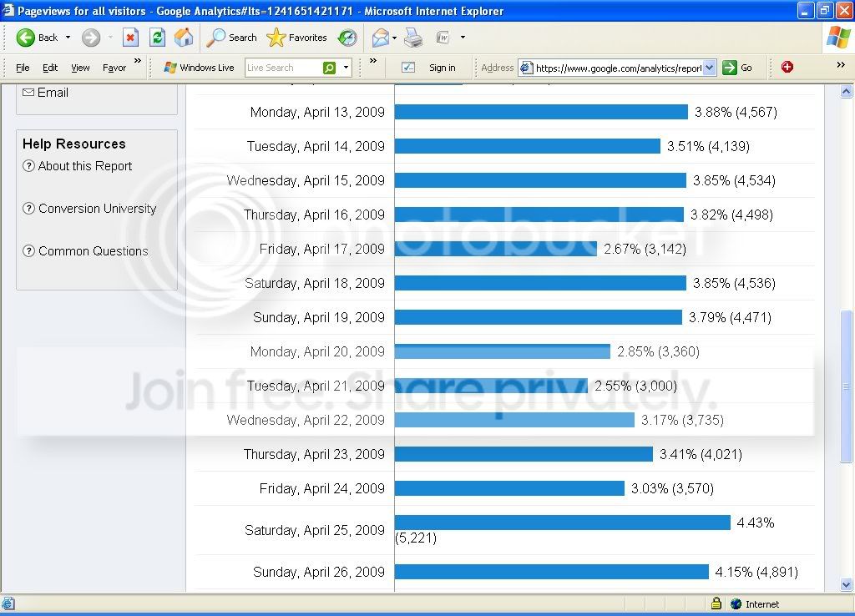This screenshot has height=616, width=855.
Task: Click the red plus shield icon
Action: 787,67
